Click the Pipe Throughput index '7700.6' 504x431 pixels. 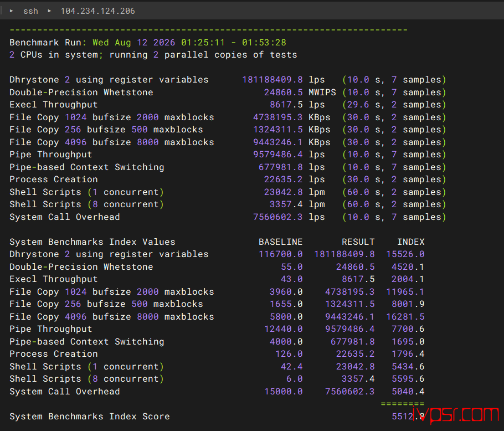pyautogui.click(x=408, y=329)
